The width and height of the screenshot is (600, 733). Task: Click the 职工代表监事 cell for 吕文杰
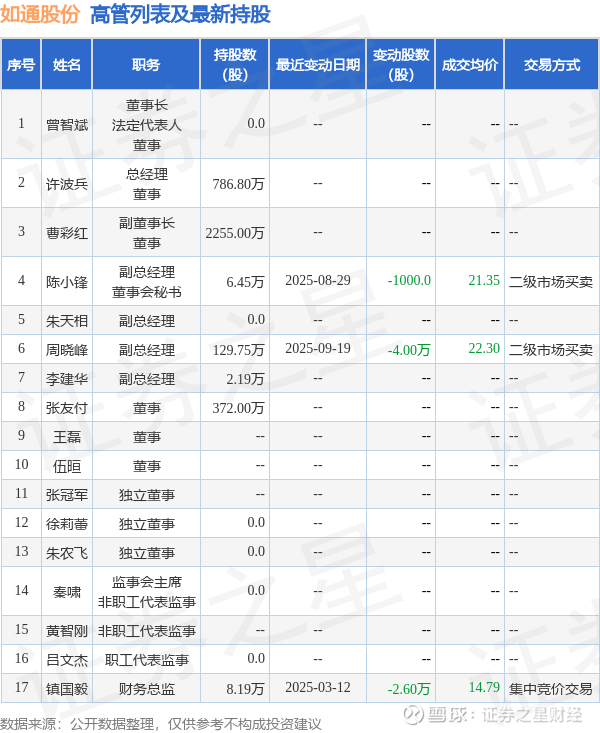(x=146, y=660)
